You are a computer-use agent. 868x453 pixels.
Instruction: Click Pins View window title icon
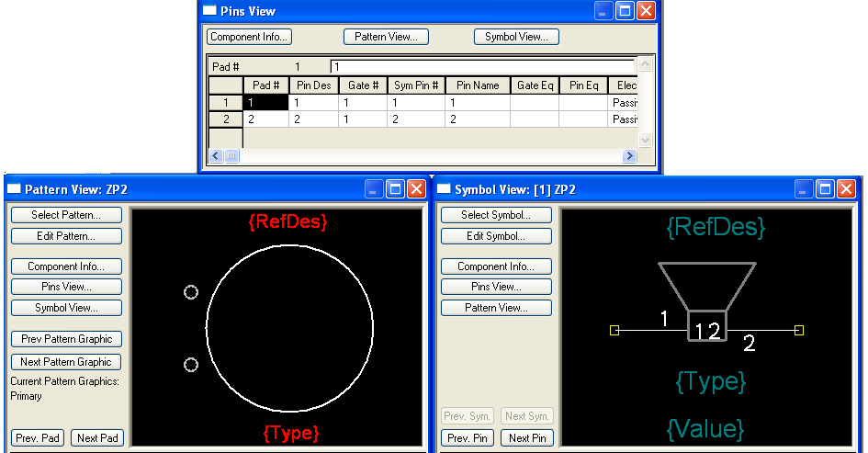(x=209, y=10)
